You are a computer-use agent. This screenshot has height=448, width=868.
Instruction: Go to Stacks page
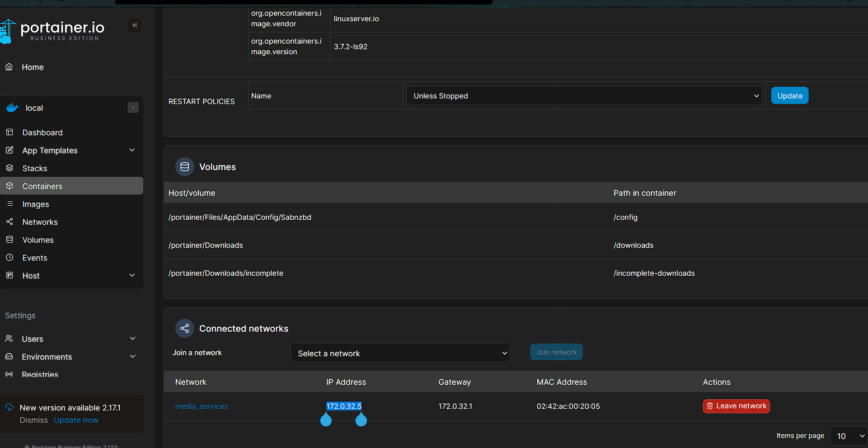click(35, 168)
